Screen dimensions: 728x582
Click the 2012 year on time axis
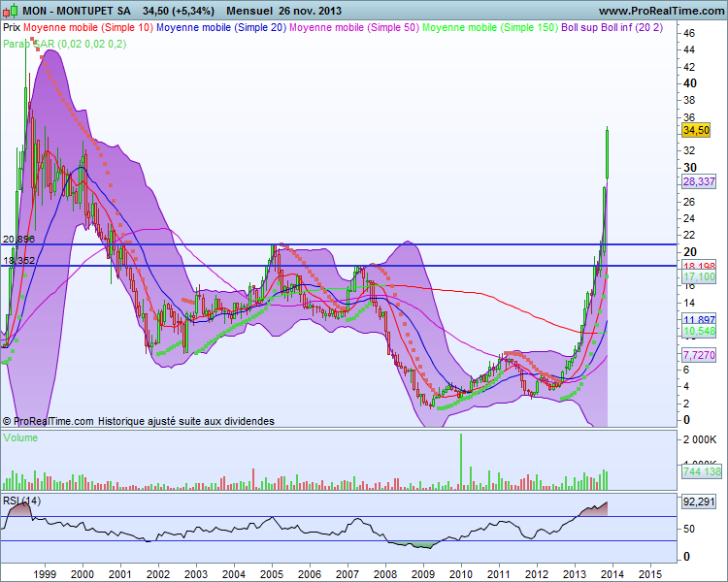[537, 574]
